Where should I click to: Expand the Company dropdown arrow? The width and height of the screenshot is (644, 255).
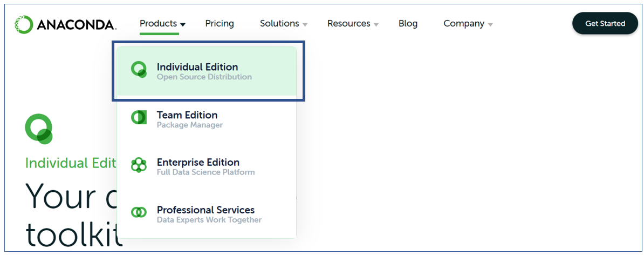pyautogui.click(x=490, y=25)
